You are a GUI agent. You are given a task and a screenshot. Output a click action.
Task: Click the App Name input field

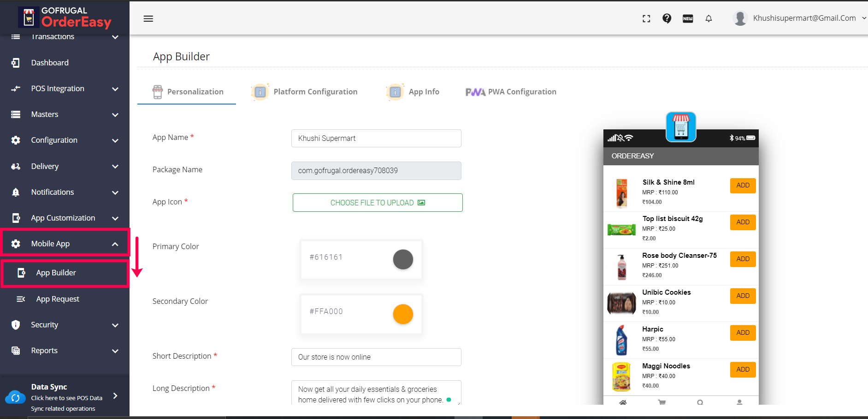tap(376, 138)
